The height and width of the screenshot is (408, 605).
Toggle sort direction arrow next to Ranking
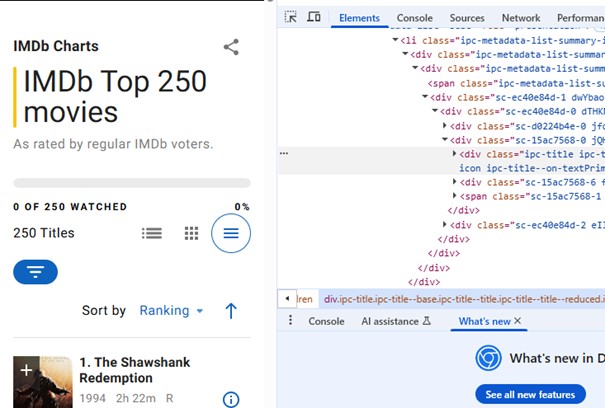[x=231, y=311]
